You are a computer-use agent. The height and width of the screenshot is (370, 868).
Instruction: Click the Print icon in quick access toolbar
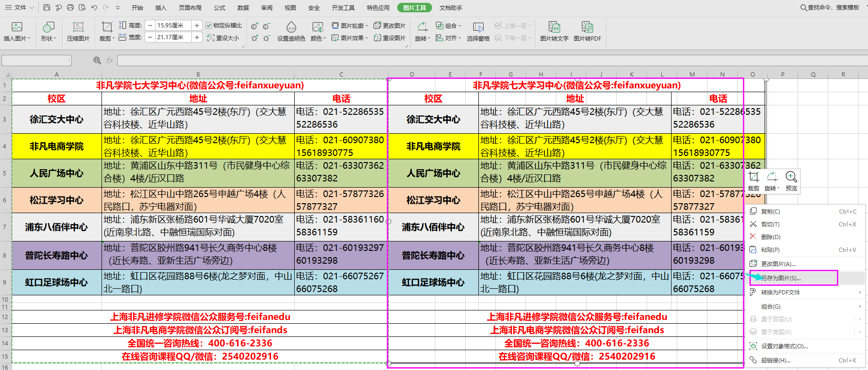click(70, 8)
